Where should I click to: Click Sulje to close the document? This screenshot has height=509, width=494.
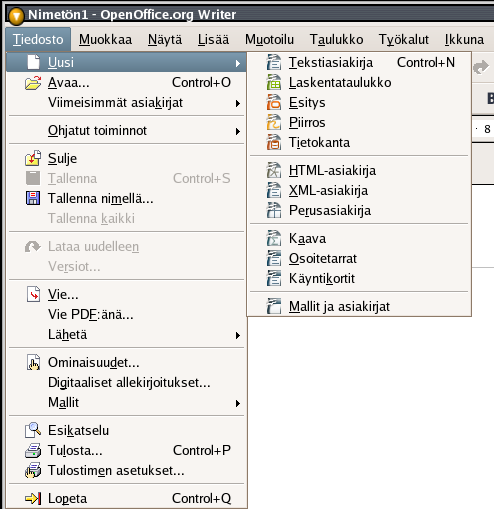click(x=127, y=158)
